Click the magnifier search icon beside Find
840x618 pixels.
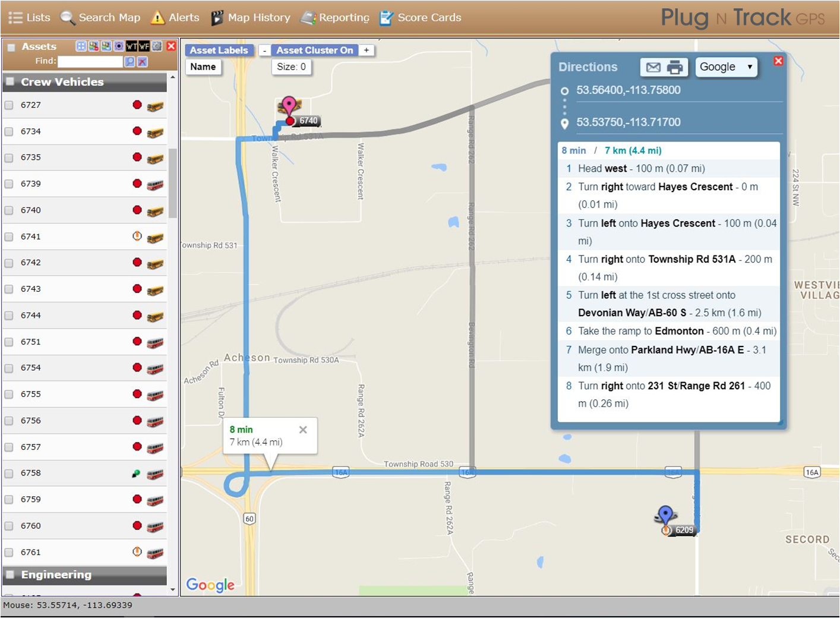tap(130, 61)
